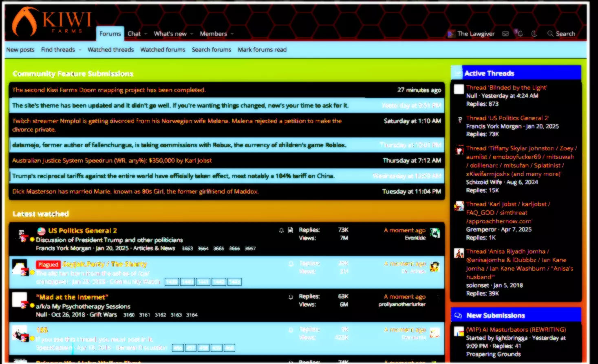Open The Lawgiver account menu
This screenshot has height=364, width=598.
coord(471,34)
